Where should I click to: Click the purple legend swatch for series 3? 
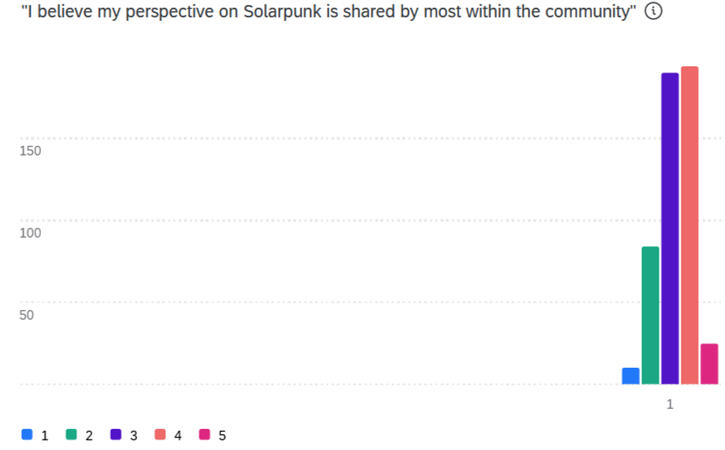tap(116, 435)
